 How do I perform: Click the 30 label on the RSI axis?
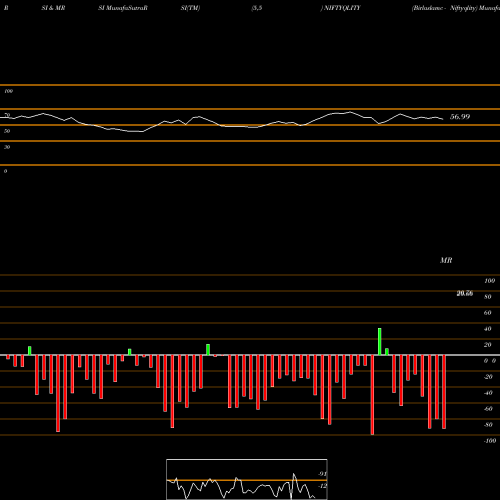click(x=7, y=147)
